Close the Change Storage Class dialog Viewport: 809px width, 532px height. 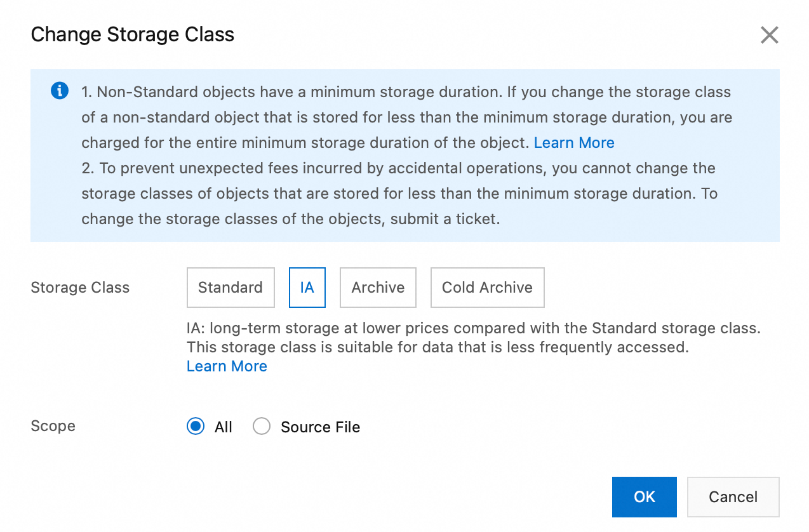(769, 35)
